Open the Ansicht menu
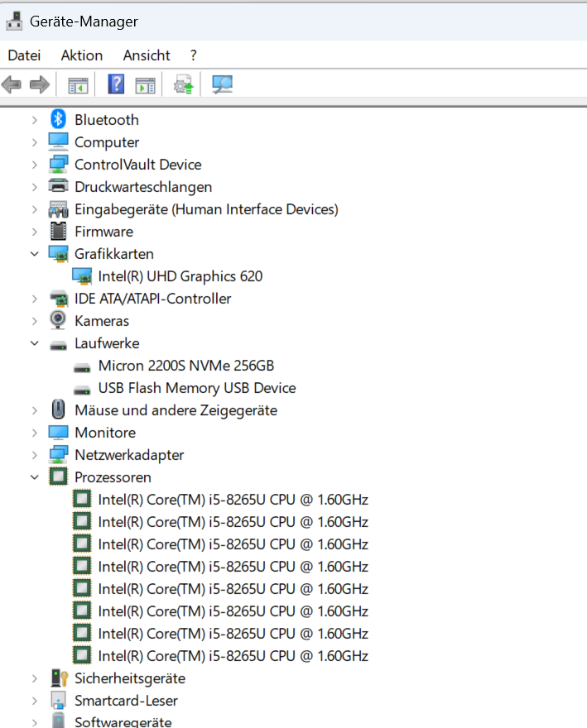 pos(147,55)
